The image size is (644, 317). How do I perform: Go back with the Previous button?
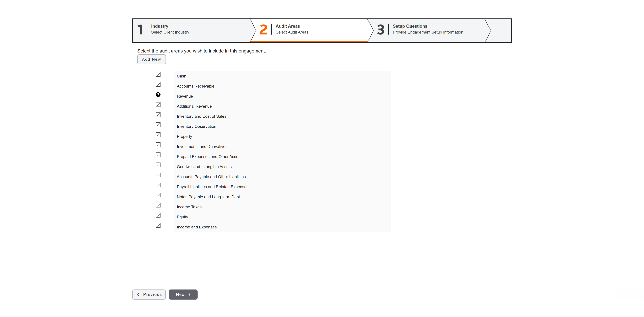point(149,295)
